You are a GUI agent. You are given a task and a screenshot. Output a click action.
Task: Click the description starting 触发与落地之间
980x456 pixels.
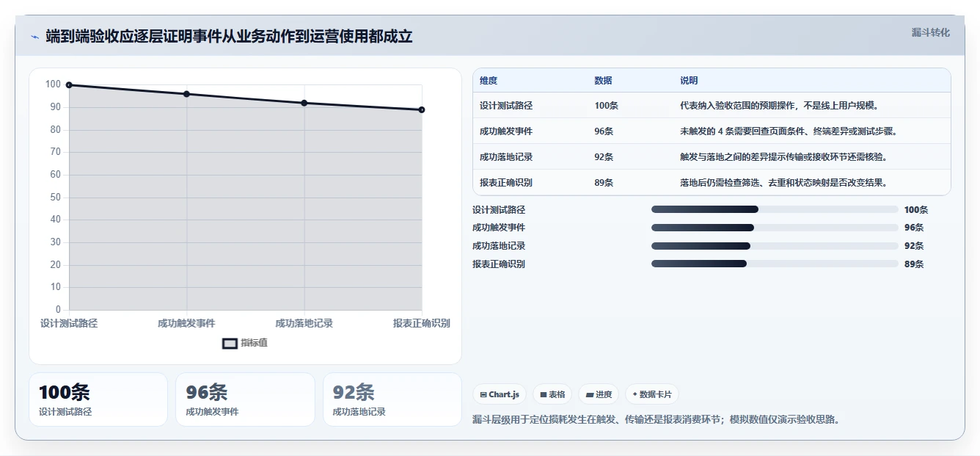tap(784, 157)
